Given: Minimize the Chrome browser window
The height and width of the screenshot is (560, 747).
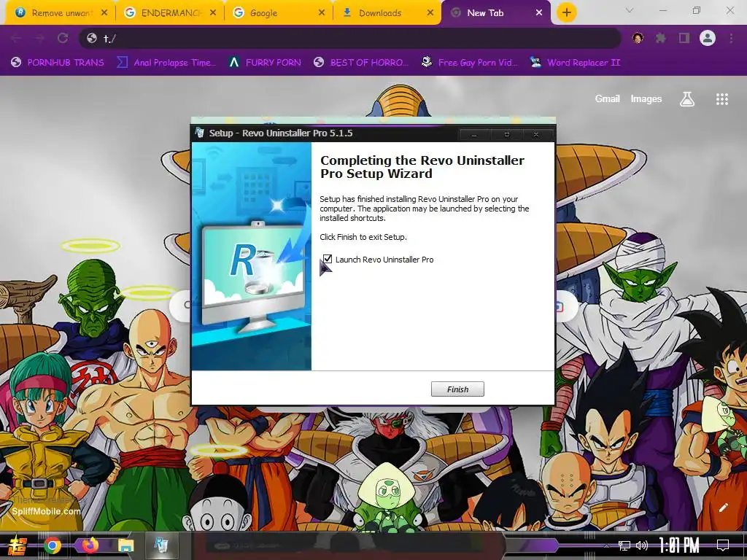Looking at the screenshot, I should point(662,10).
